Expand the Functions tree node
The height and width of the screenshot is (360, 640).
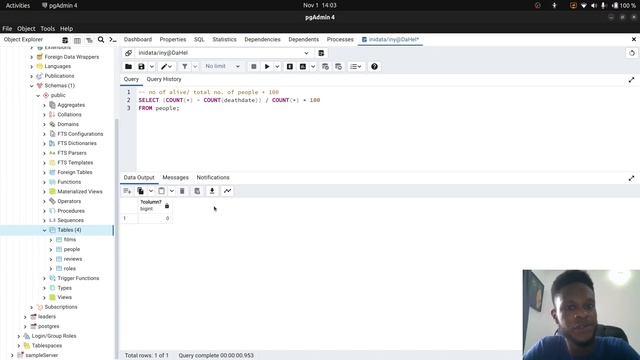click(x=44, y=182)
